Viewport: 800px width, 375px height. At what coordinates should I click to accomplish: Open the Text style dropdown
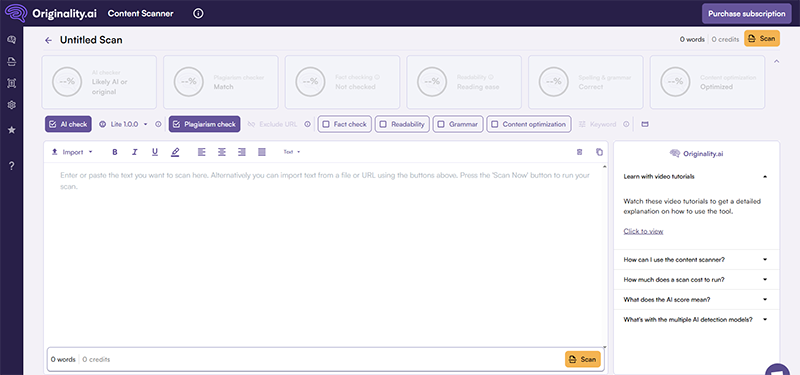tap(292, 152)
